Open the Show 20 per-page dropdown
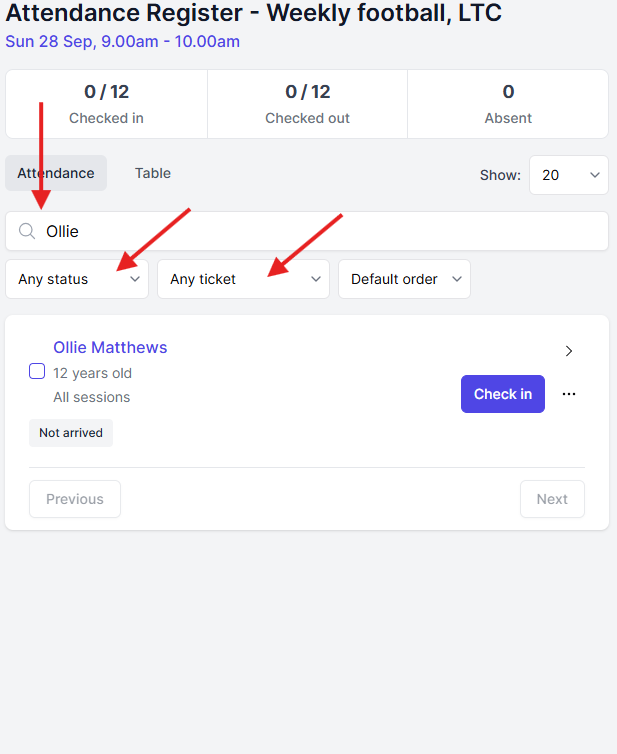Image resolution: width=617 pixels, height=754 pixels. pos(569,175)
